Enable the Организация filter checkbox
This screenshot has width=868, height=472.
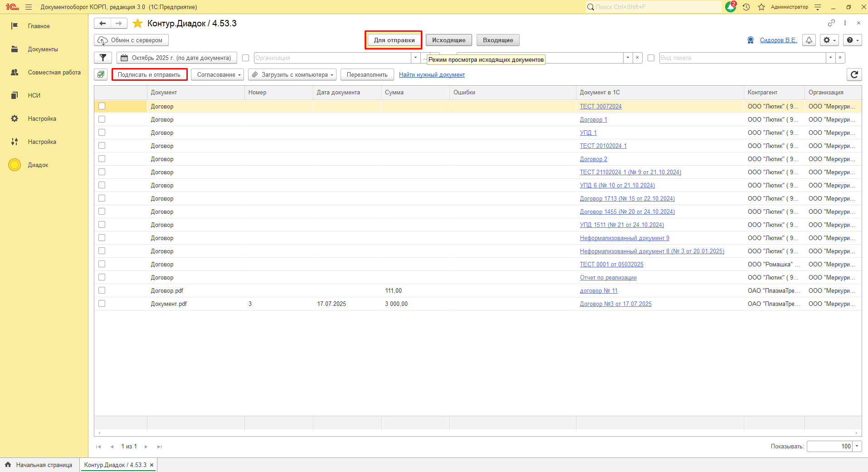(246, 58)
